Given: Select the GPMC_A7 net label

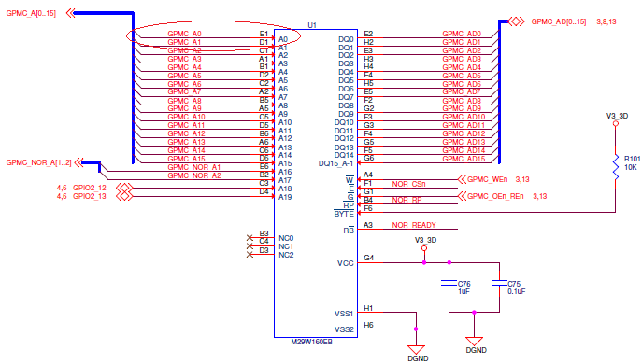Looking at the screenshot, I should click(184, 91).
